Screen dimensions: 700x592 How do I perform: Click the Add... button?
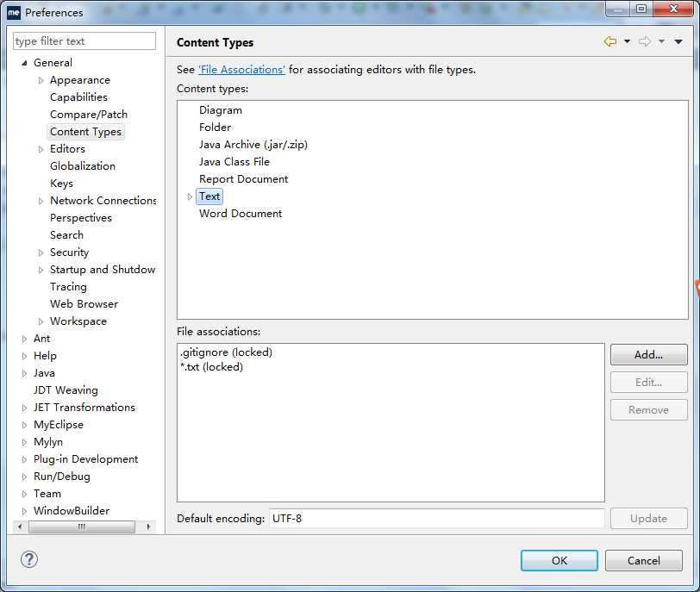point(648,355)
